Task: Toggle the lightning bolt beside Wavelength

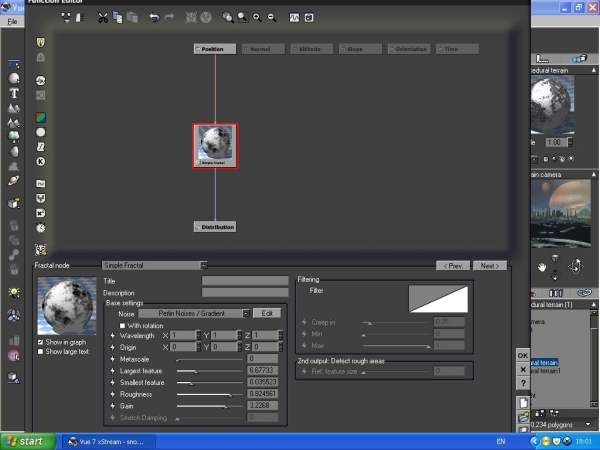Action: (x=112, y=336)
